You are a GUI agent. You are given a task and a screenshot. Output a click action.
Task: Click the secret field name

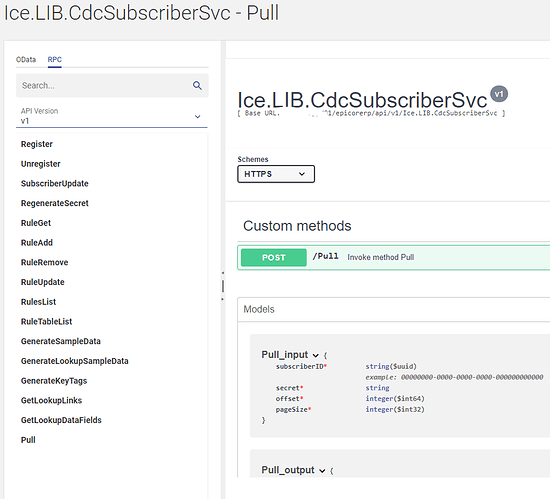tap(289, 388)
